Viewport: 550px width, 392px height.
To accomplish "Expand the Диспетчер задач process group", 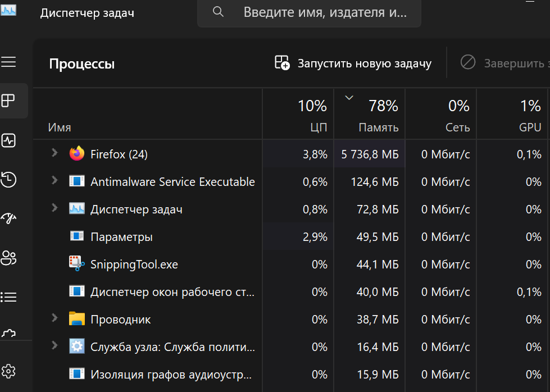I will coord(54,208).
